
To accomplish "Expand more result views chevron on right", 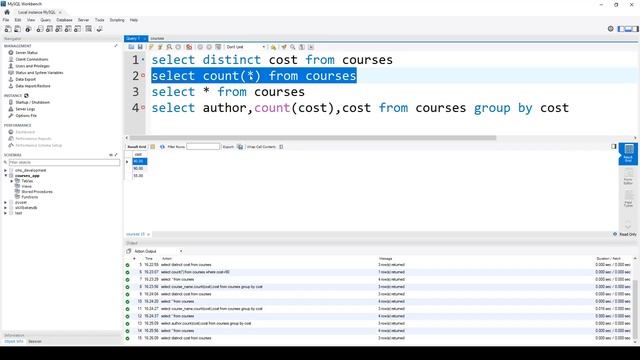I will point(628,226).
